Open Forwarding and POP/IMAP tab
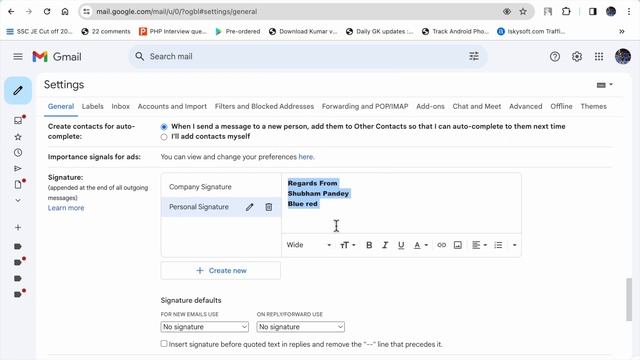The height and width of the screenshot is (360, 640). (365, 106)
